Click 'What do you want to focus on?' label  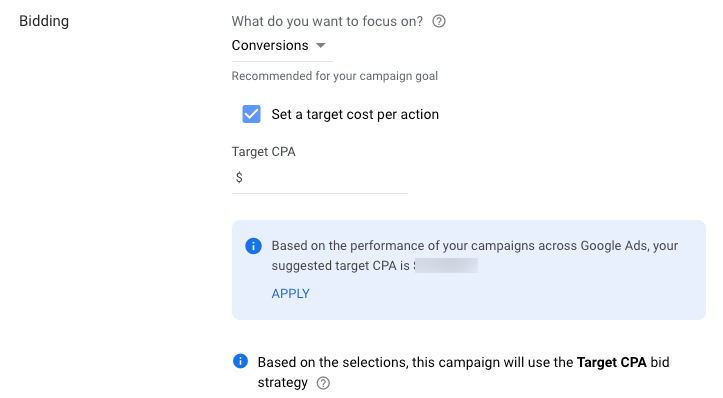327,21
